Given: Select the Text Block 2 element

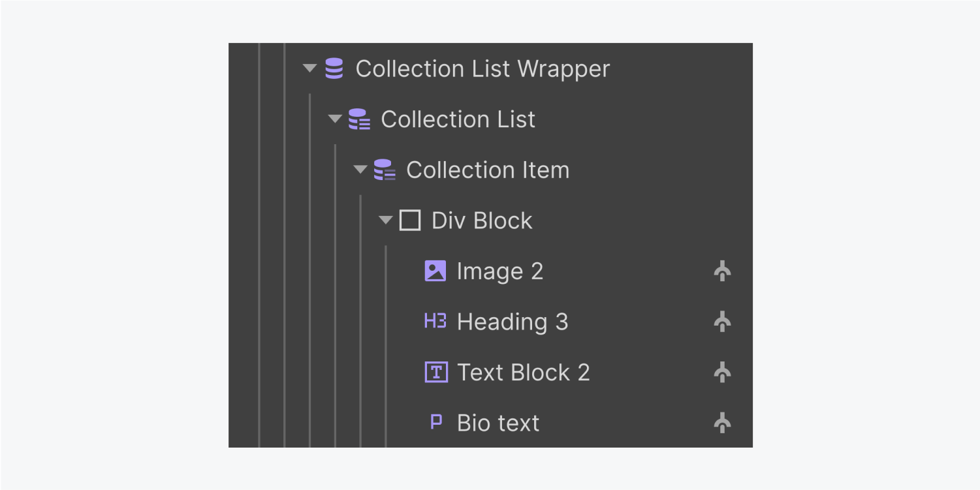Looking at the screenshot, I should pyautogui.click(x=523, y=372).
